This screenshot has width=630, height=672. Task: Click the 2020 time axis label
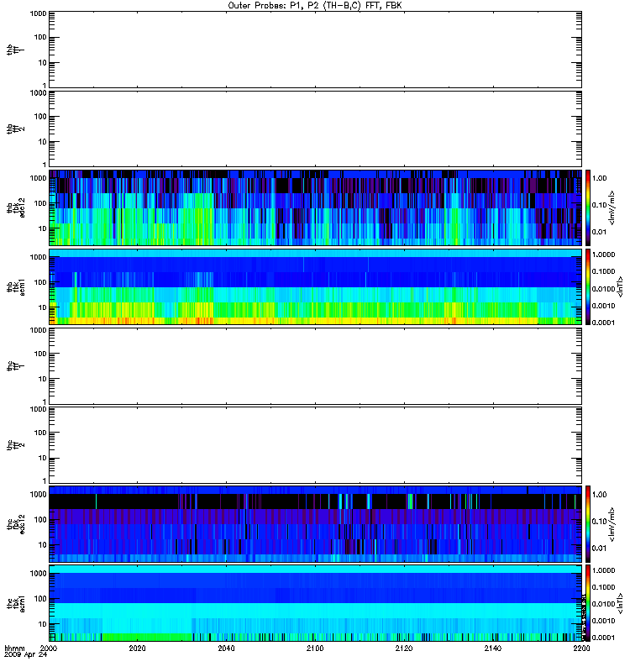137,648
